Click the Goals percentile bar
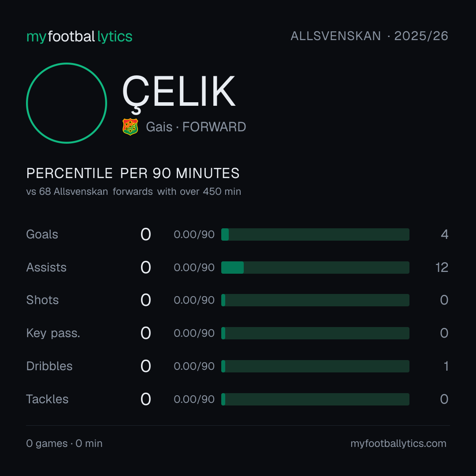 [315, 234]
